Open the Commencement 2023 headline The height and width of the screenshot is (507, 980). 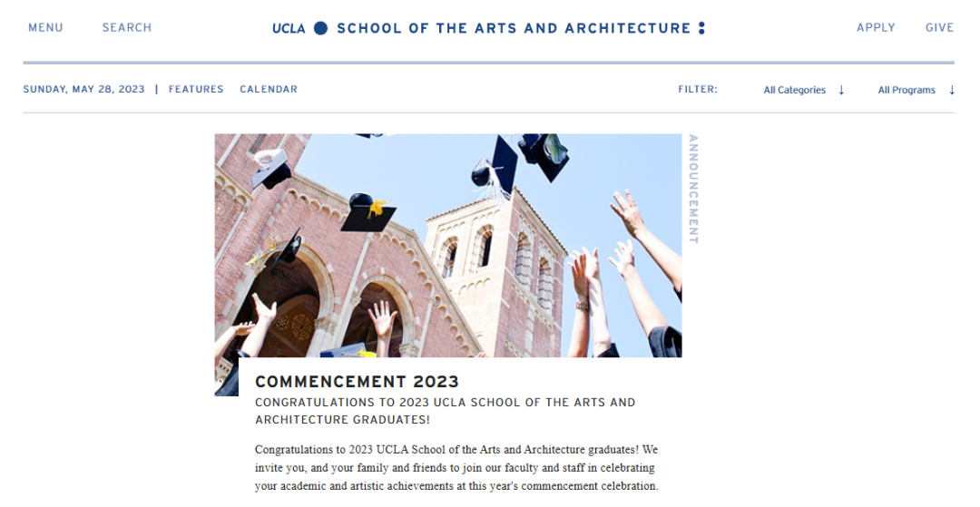[x=357, y=382]
